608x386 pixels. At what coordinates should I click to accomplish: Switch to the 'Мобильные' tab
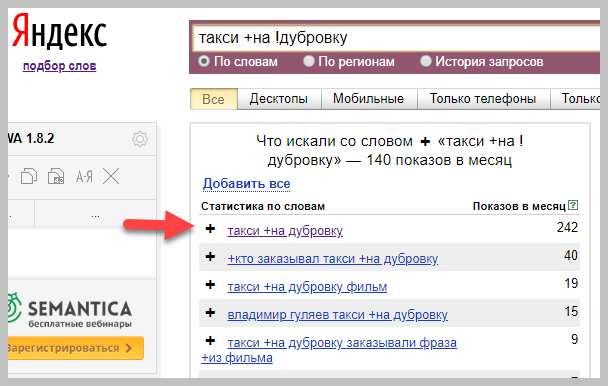[369, 99]
